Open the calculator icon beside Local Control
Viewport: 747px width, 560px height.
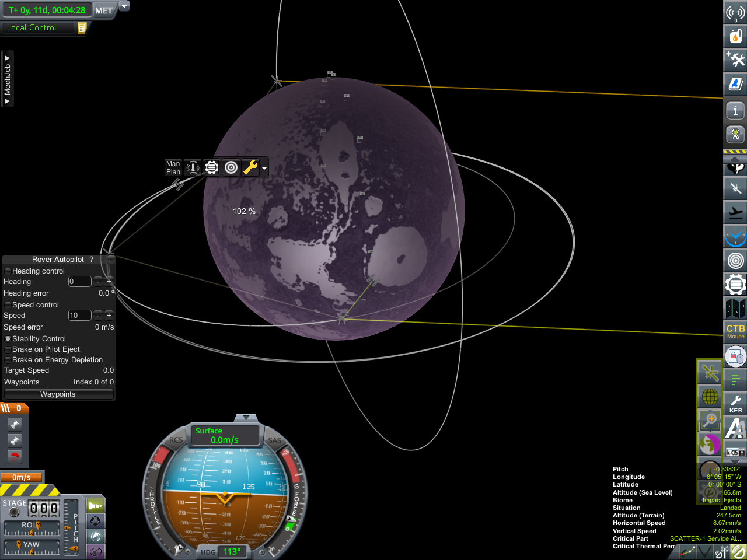[82, 27]
